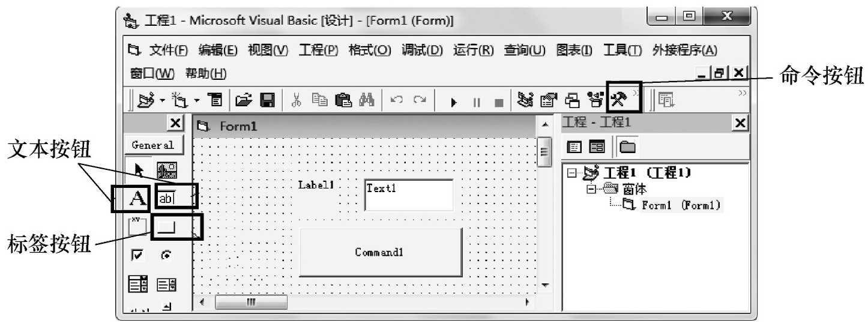Open the 窗口(W) menu
Screen dimensions: 868x323
pos(152,74)
